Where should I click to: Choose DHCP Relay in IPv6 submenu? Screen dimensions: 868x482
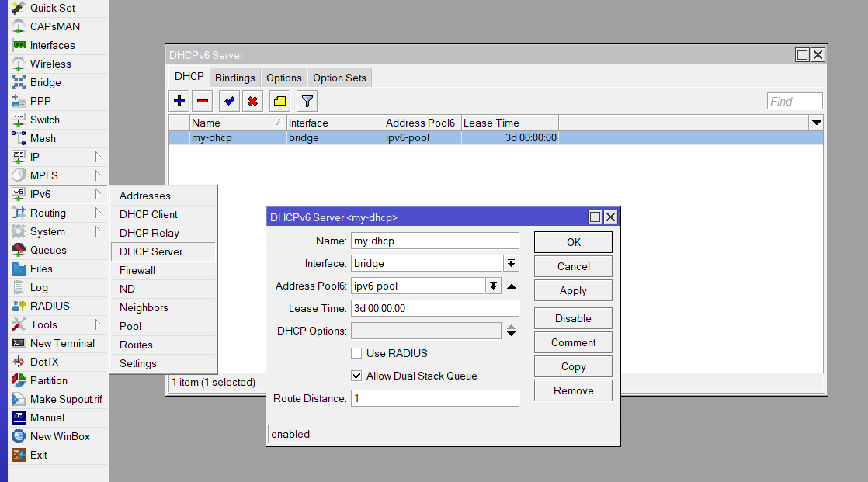[x=163, y=233]
